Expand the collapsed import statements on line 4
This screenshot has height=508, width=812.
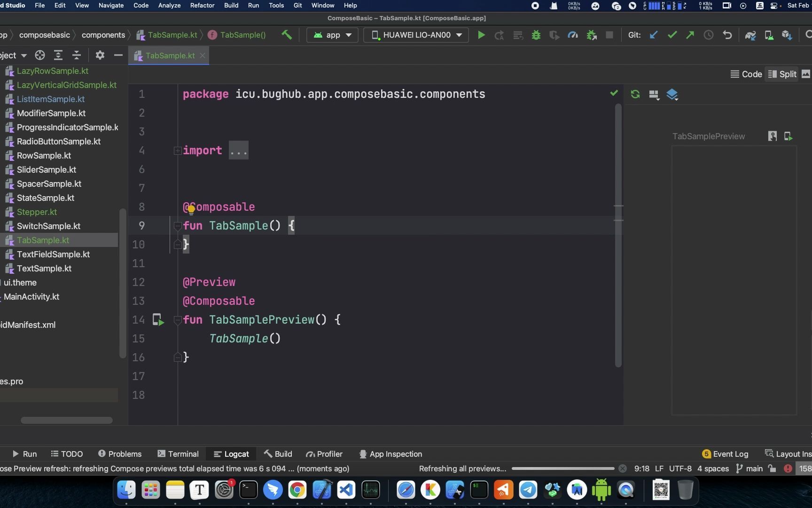point(178,151)
